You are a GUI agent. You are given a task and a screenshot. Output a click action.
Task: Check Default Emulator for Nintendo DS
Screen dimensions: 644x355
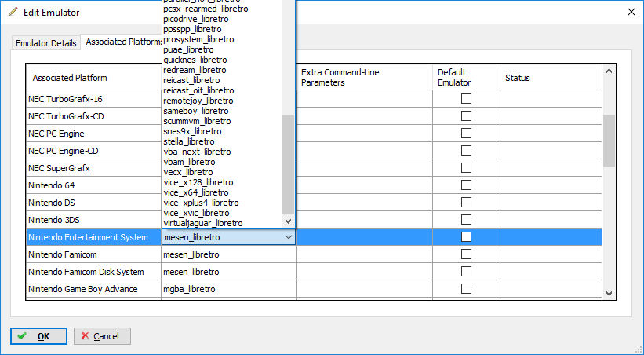[x=466, y=203]
